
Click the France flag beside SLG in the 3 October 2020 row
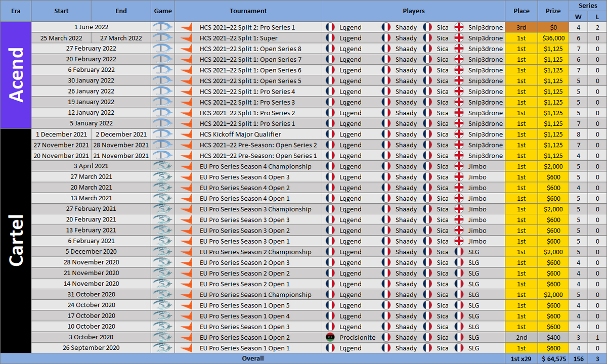(x=459, y=337)
